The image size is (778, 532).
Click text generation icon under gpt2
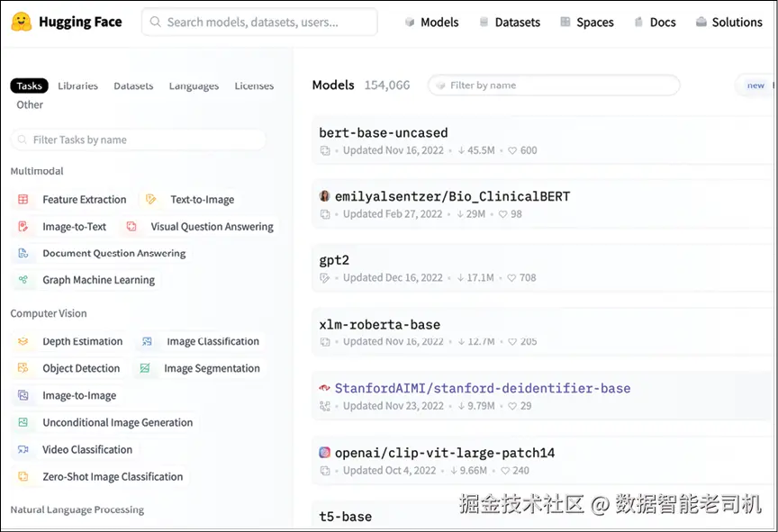(325, 278)
